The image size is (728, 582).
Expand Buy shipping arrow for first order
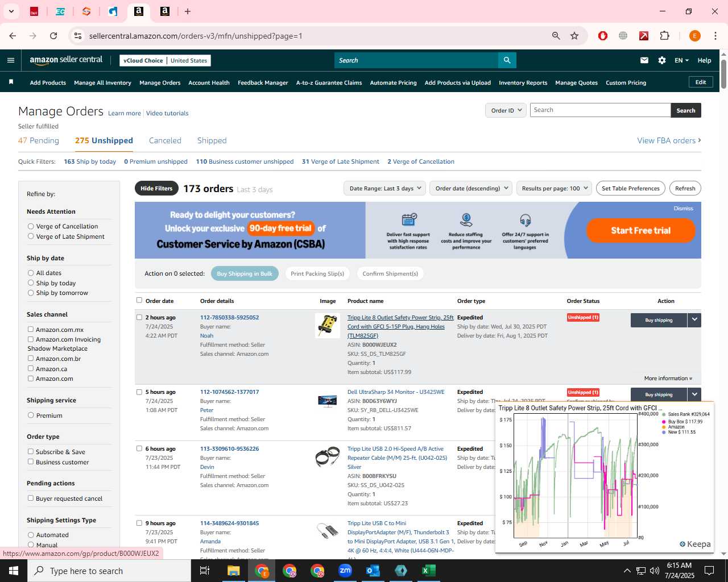pos(694,320)
